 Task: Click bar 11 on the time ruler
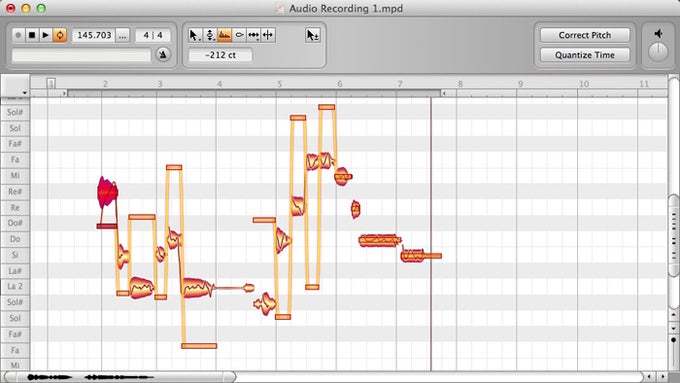(644, 84)
